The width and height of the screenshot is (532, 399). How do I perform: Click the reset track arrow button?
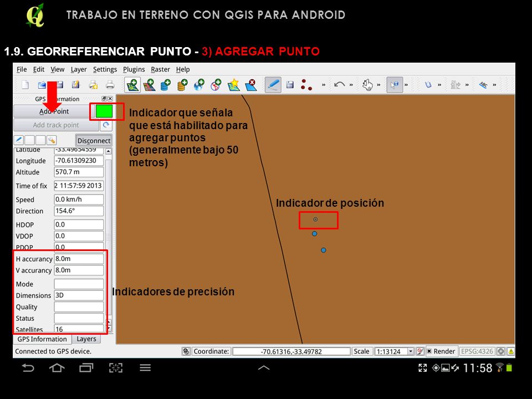pyautogui.click(x=106, y=125)
